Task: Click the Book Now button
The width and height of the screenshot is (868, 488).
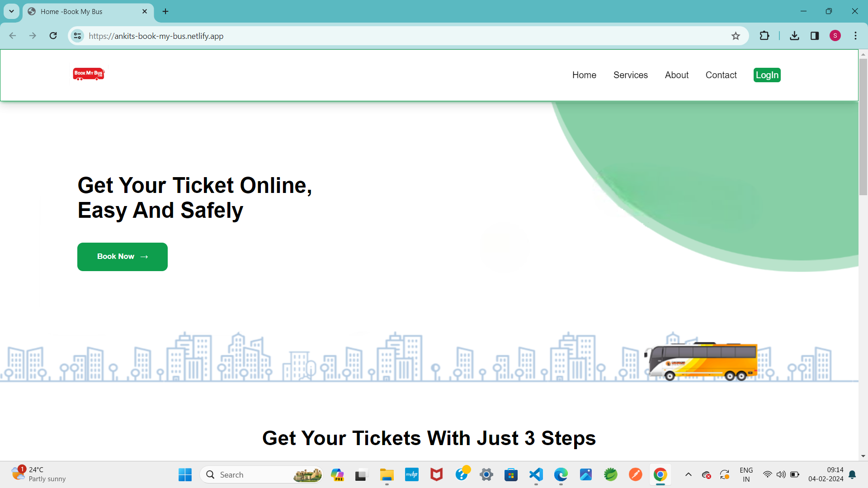Action: pyautogui.click(x=122, y=257)
